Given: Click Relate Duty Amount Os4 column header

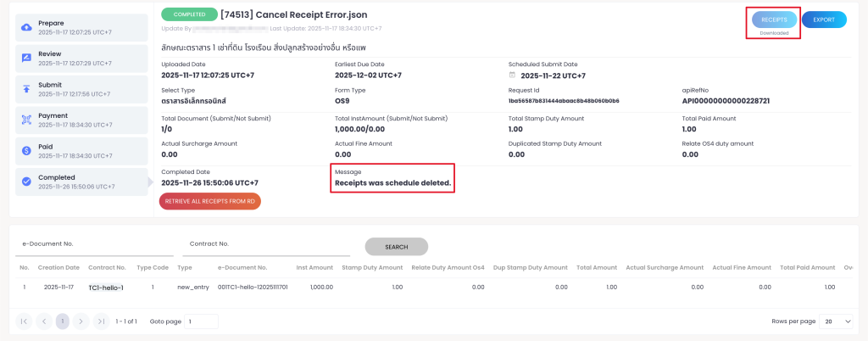Looking at the screenshot, I should (448, 267).
